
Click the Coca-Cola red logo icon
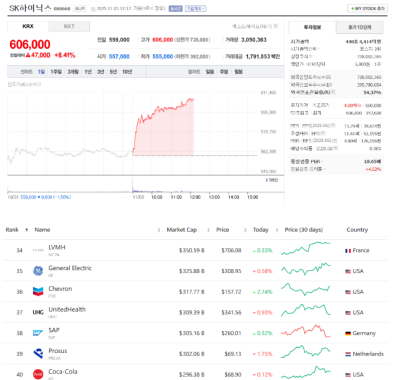click(x=38, y=374)
